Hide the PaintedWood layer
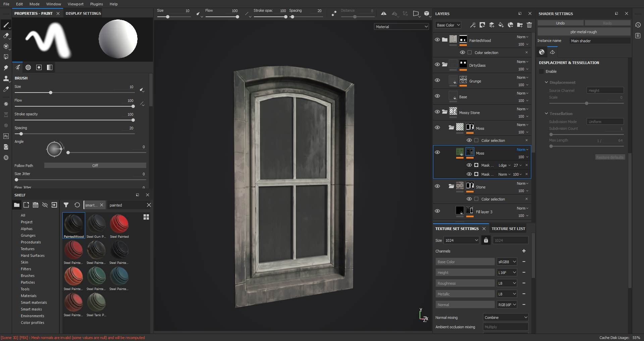This screenshot has height=341, width=644. [x=437, y=40]
